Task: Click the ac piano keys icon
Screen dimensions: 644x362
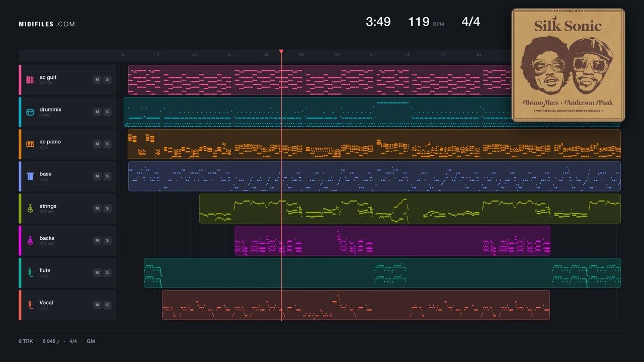Action: tap(30, 144)
